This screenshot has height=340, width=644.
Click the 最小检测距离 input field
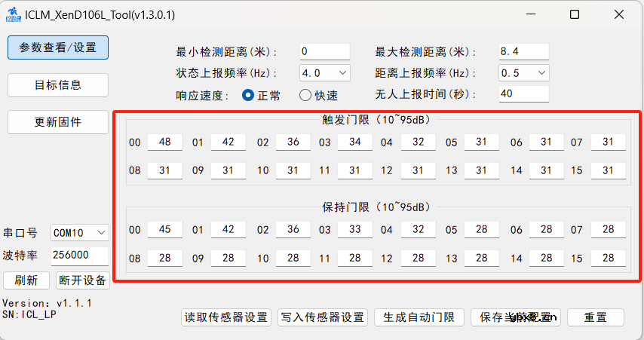[325, 51]
